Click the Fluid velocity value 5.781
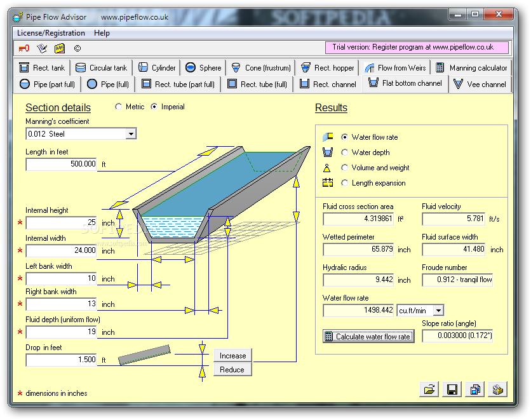 coord(454,219)
